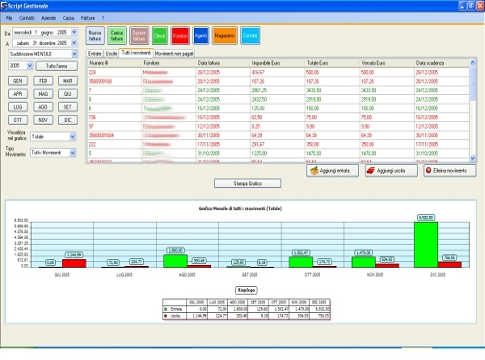Open the green Clienti section button
This screenshot has width=485, height=360.
tap(160, 36)
